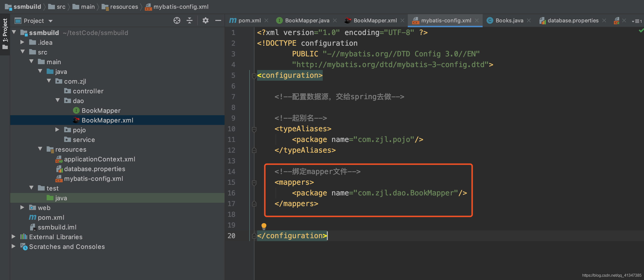This screenshot has width=644, height=280.
Task: Click the green inspection checkmark indicator
Action: click(641, 30)
